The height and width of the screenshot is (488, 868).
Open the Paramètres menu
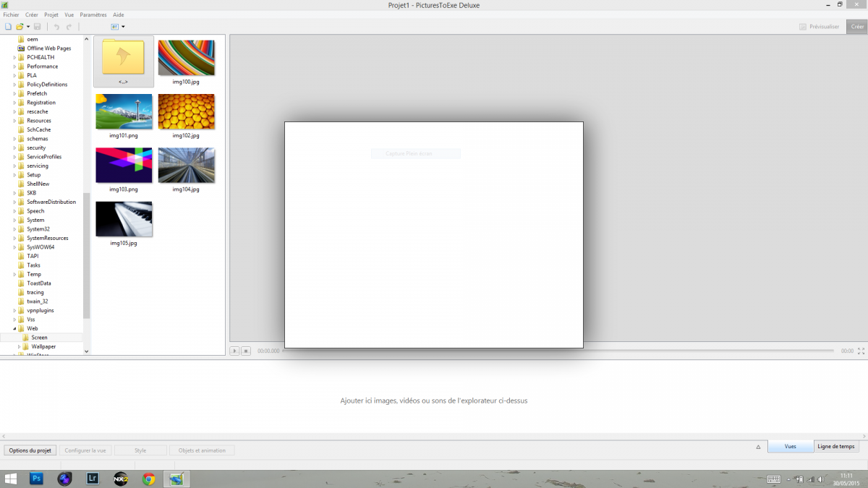(93, 14)
